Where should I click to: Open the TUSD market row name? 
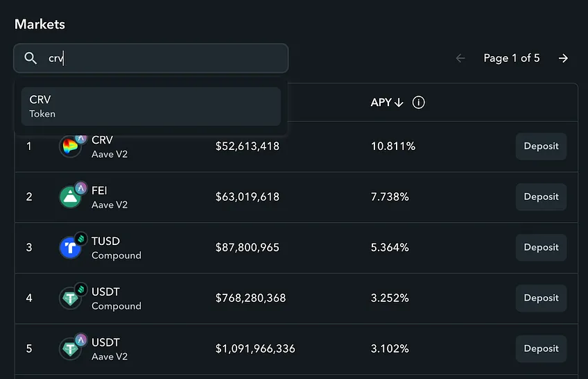tap(106, 242)
